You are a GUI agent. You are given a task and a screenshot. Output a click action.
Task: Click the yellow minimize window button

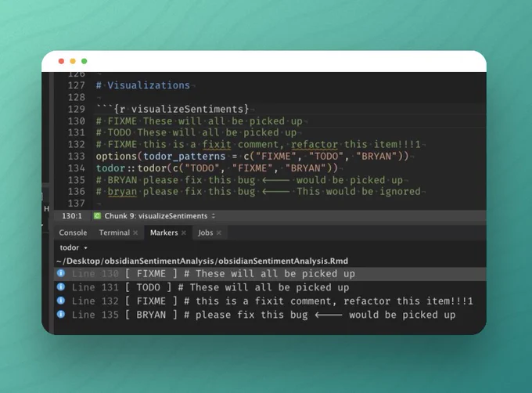73,61
